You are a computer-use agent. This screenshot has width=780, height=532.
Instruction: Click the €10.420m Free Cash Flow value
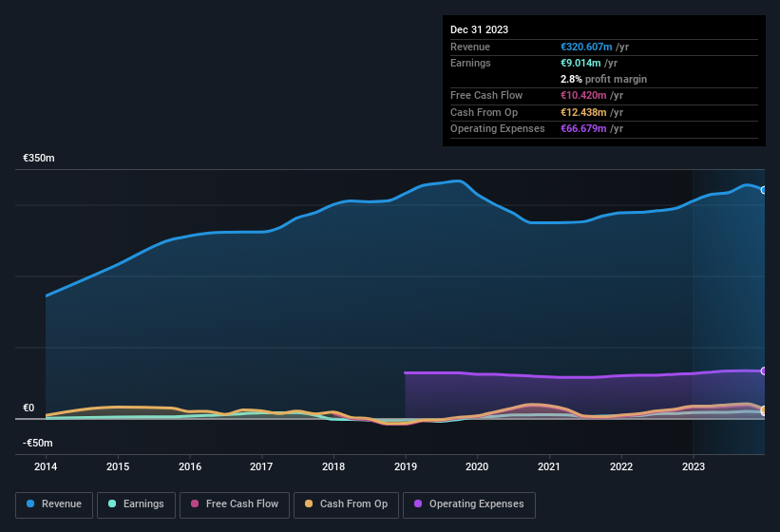583,95
